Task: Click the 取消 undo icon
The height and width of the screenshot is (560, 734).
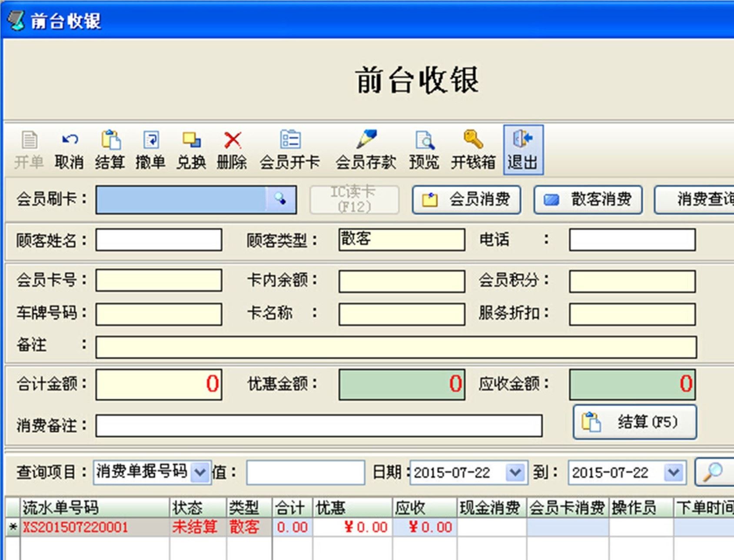Action: coord(70,139)
